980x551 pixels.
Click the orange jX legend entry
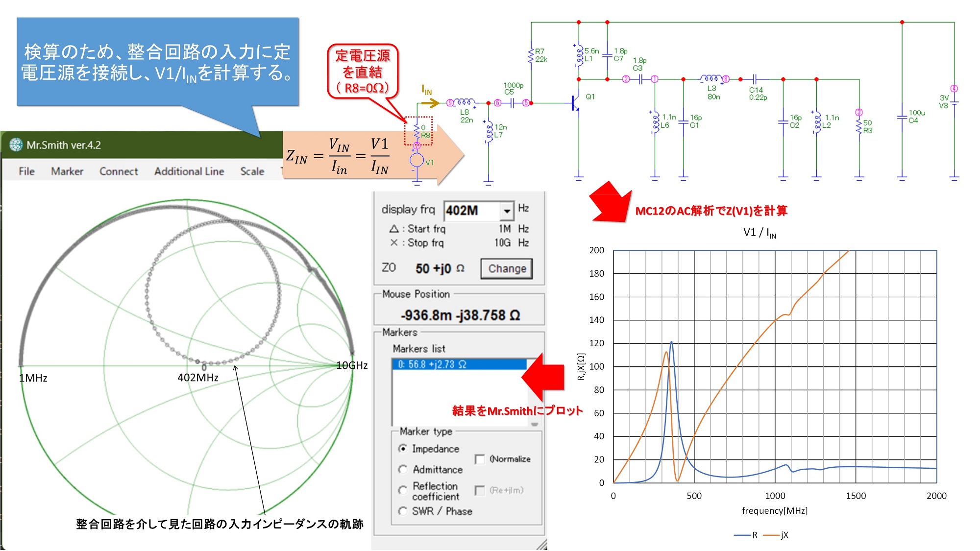[776, 535]
